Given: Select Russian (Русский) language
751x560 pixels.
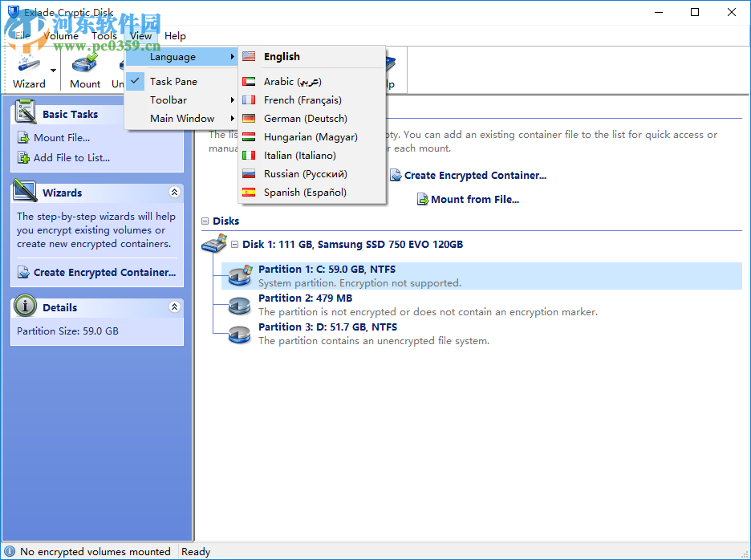Looking at the screenshot, I should 312,173.
